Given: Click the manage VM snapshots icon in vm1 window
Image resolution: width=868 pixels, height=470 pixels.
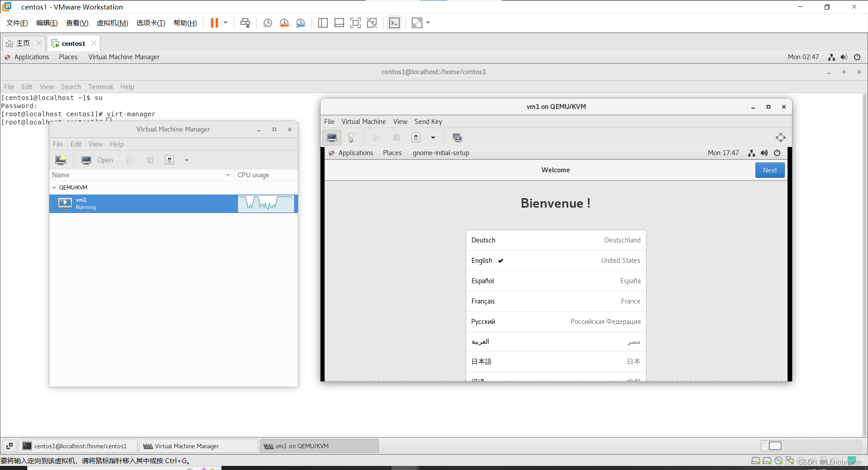Looking at the screenshot, I should click(457, 138).
